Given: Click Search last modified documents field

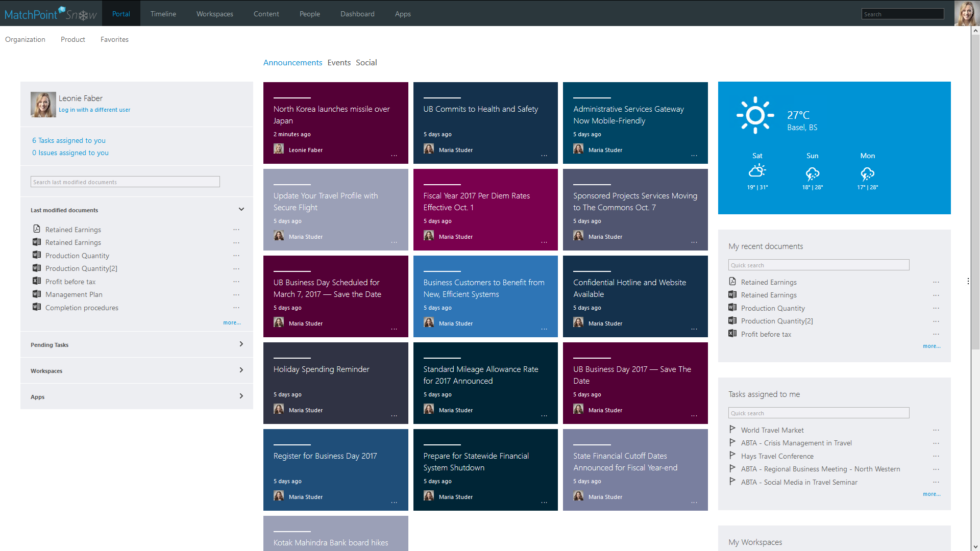Looking at the screenshot, I should click(125, 182).
